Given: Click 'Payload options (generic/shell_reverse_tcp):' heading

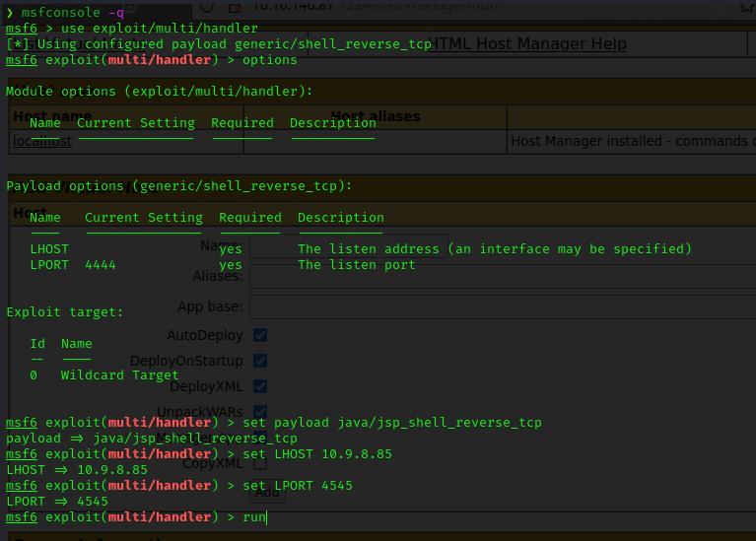Looking at the screenshot, I should tap(178, 185).
